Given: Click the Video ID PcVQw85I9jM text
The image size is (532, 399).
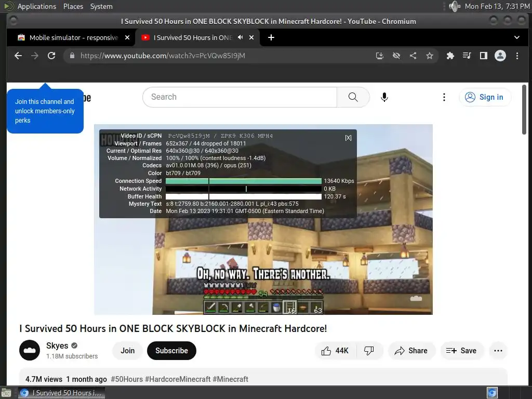Looking at the screenshot, I should coord(189,136).
